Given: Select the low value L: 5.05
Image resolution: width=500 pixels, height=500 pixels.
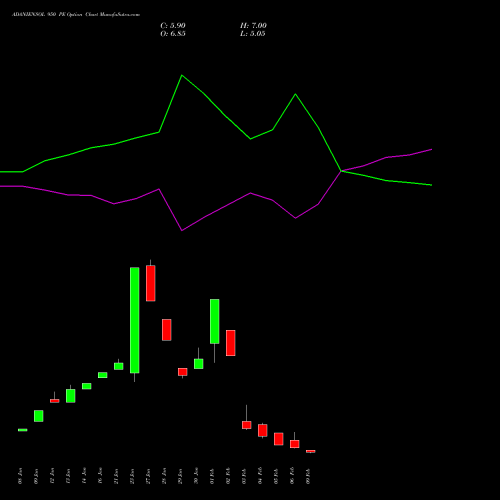Looking at the screenshot, I should click(253, 34).
